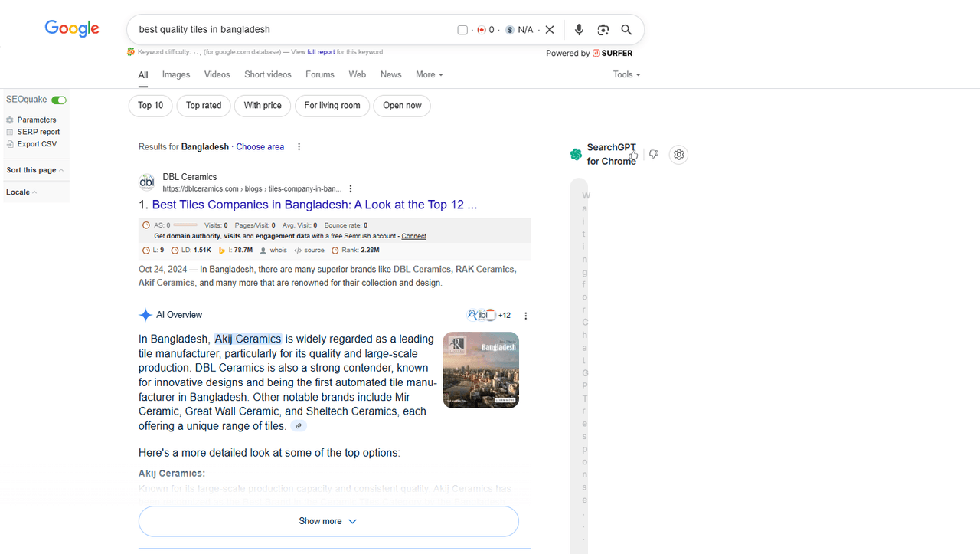Open the options menu beside Choose area
Image resolution: width=980 pixels, height=554 pixels.
point(299,147)
